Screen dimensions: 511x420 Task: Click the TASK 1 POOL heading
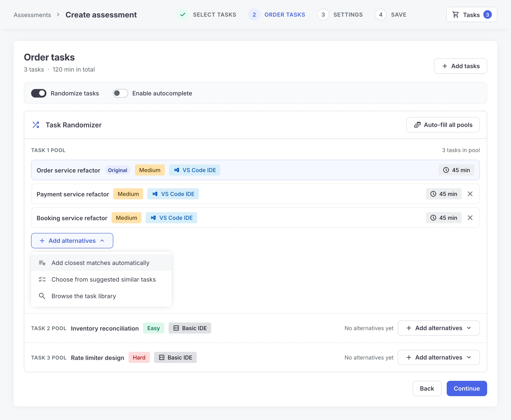click(48, 150)
